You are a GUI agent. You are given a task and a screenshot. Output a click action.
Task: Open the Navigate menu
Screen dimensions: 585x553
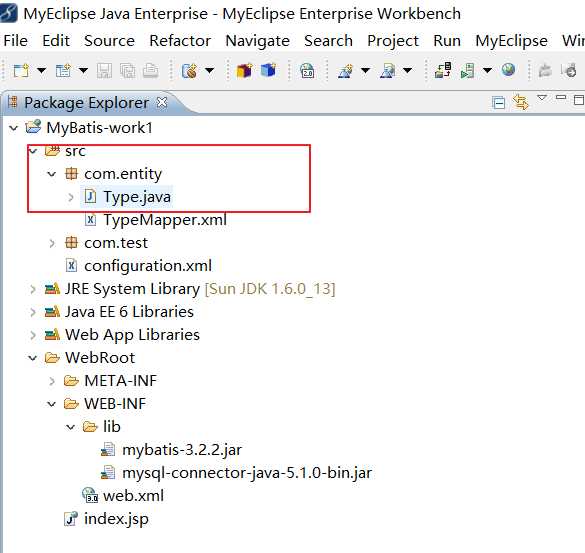point(258,41)
